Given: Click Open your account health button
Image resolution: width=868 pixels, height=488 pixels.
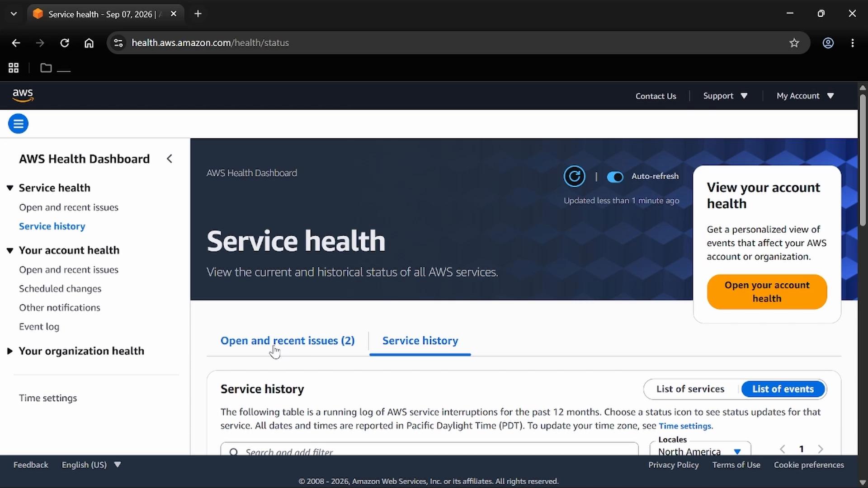Looking at the screenshot, I should pyautogui.click(x=767, y=292).
